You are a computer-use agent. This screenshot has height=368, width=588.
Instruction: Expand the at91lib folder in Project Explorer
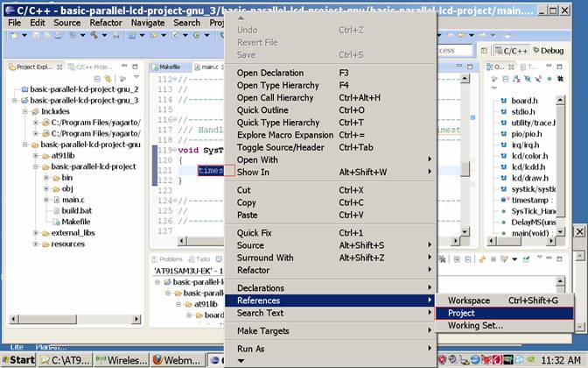coord(36,155)
